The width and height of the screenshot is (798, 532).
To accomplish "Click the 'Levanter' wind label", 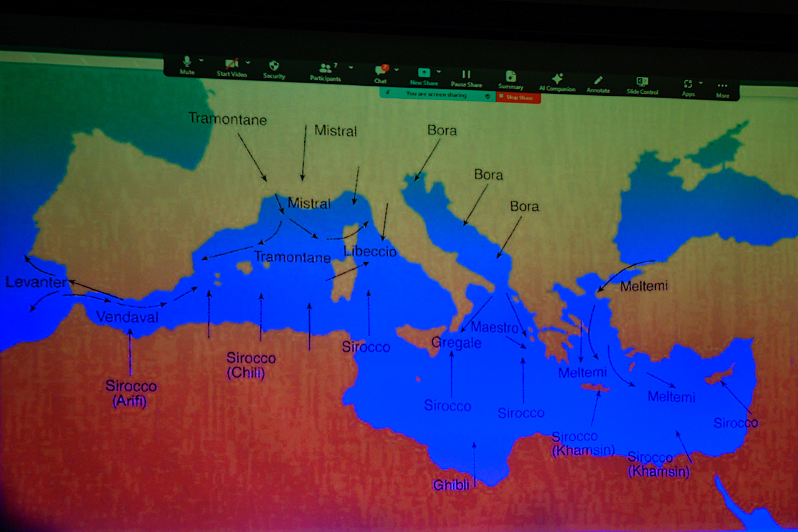I will point(36,283).
